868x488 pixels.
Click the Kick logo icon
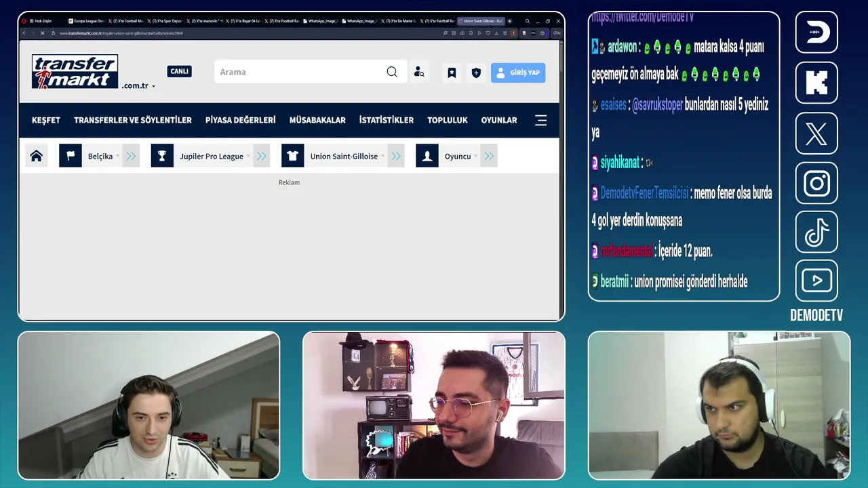816,83
